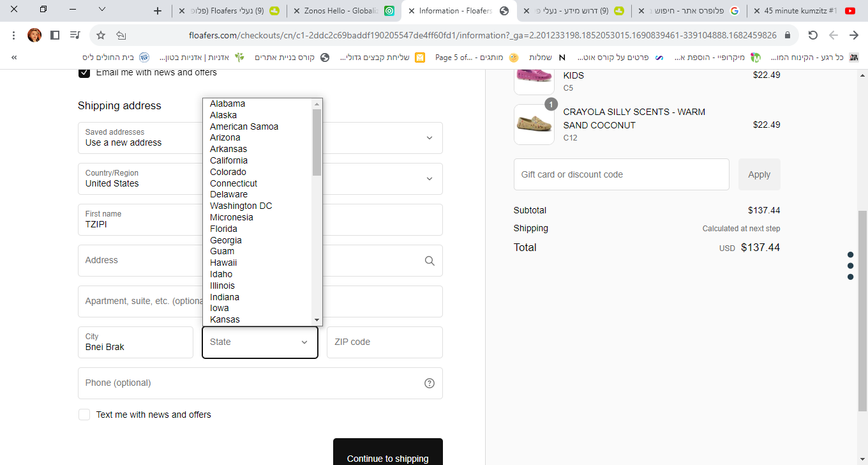
Task: Open the tab search chevron
Action: [102, 10]
